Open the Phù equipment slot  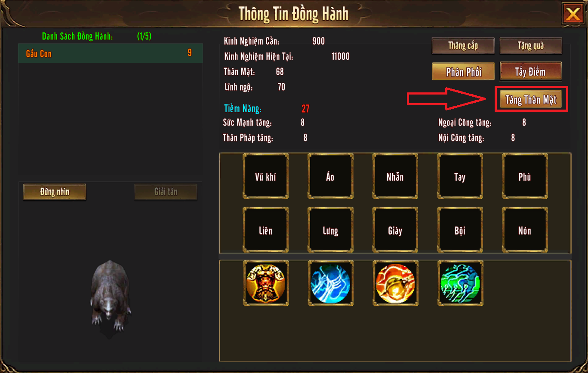point(525,177)
